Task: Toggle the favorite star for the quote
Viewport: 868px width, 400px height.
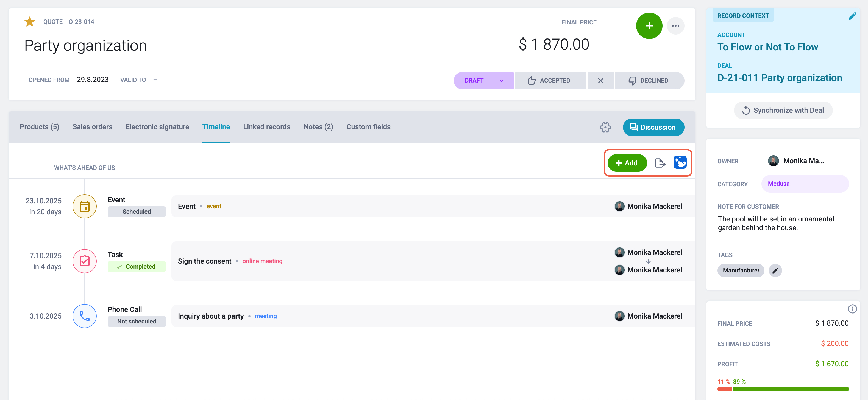Action: click(x=30, y=22)
